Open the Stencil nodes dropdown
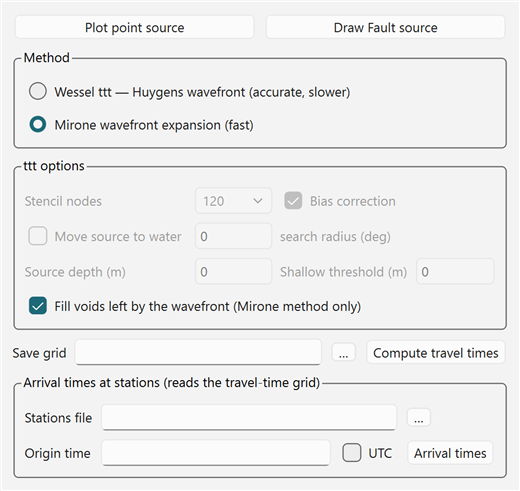Viewport: 520px width, 491px height. coord(233,201)
